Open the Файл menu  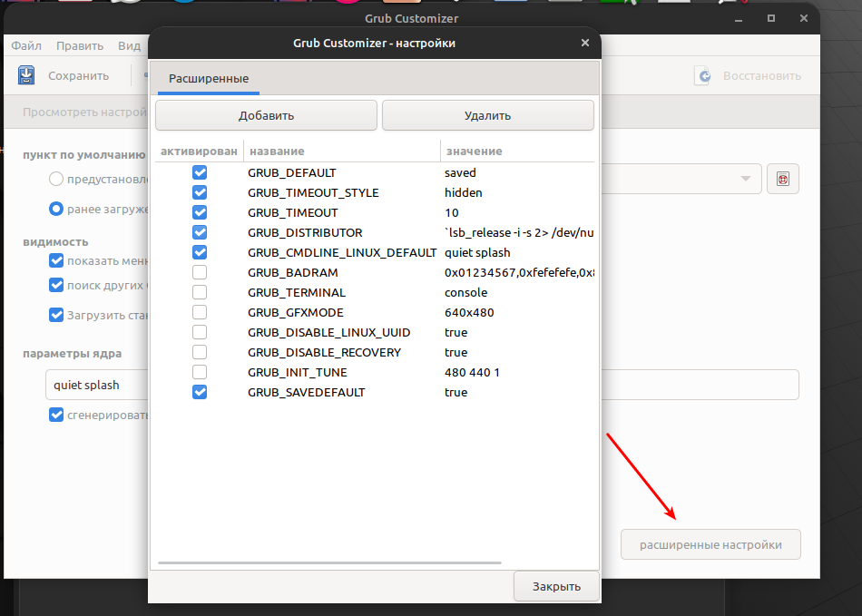point(26,45)
